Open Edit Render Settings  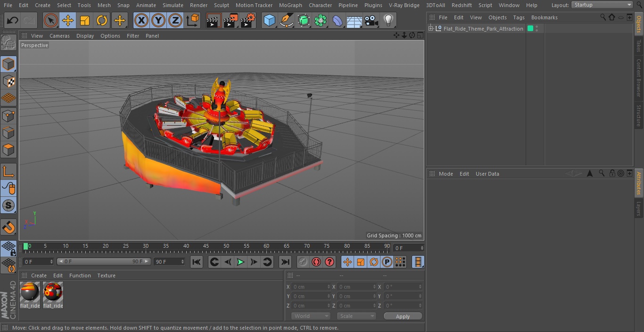(248, 21)
